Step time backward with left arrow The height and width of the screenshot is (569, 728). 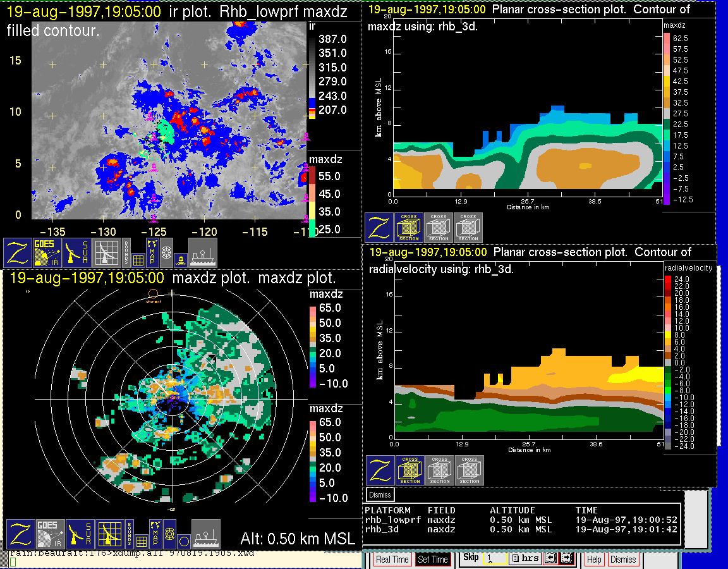point(549,559)
